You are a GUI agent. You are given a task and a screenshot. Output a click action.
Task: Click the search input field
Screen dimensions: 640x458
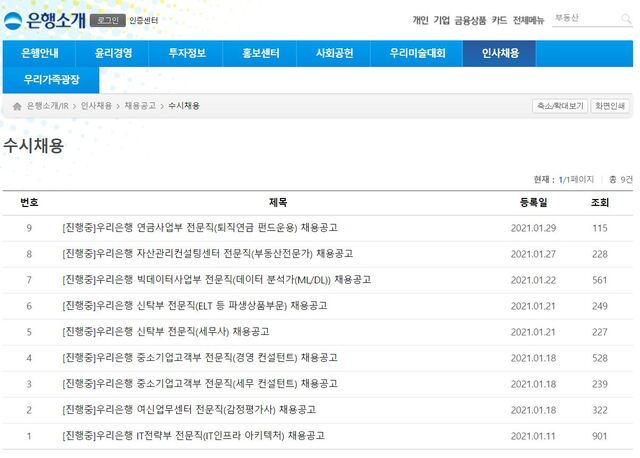pos(582,19)
